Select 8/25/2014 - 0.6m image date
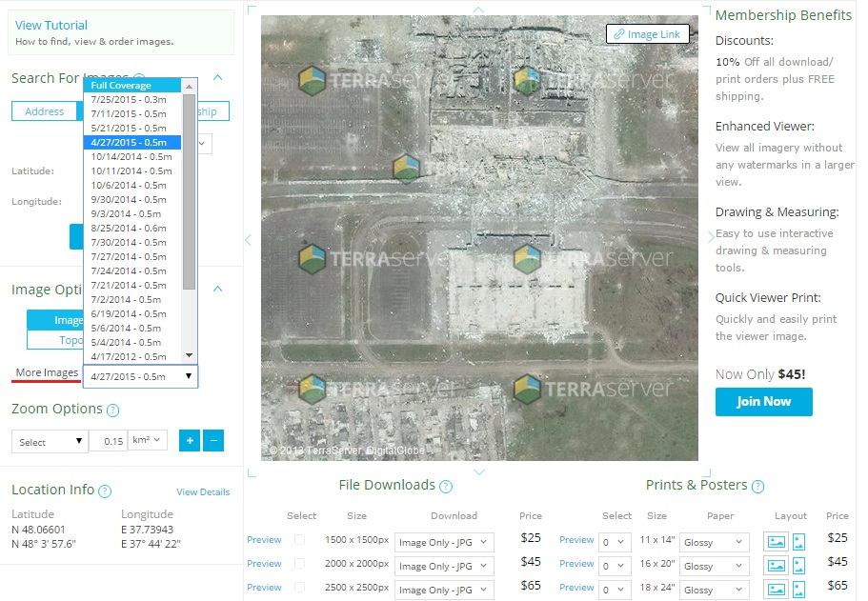868x601 pixels. point(132,228)
